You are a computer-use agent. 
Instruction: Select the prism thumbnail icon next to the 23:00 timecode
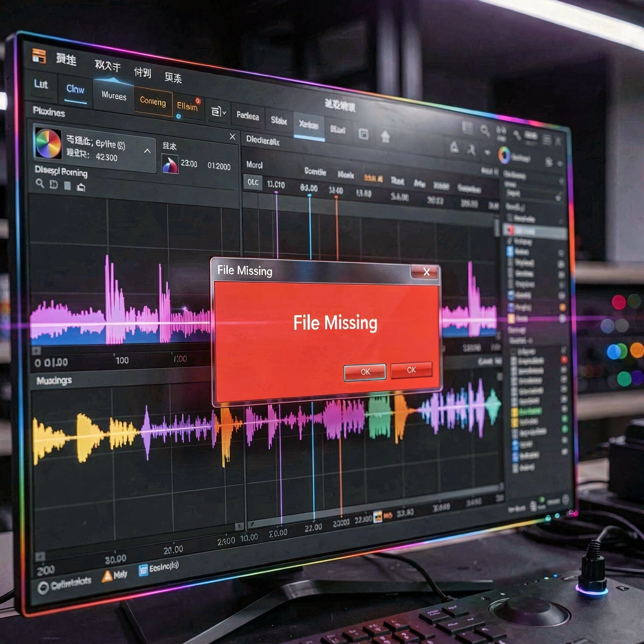pyautogui.click(x=170, y=165)
